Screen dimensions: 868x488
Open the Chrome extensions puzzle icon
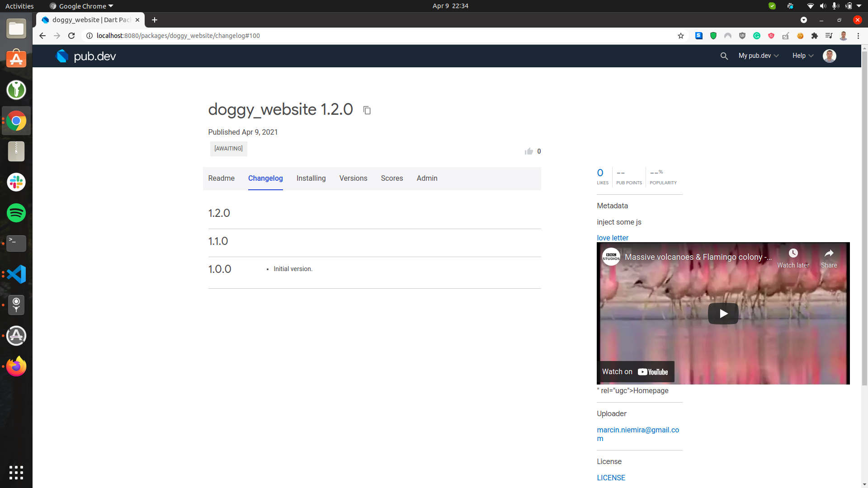(x=815, y=36)
